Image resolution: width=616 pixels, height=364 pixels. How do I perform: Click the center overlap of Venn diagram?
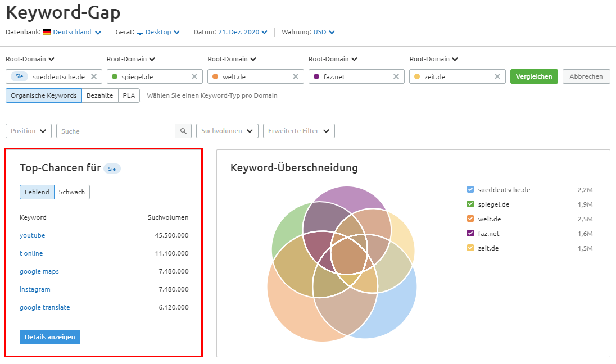pyautogui.click(x=348, y=254)
